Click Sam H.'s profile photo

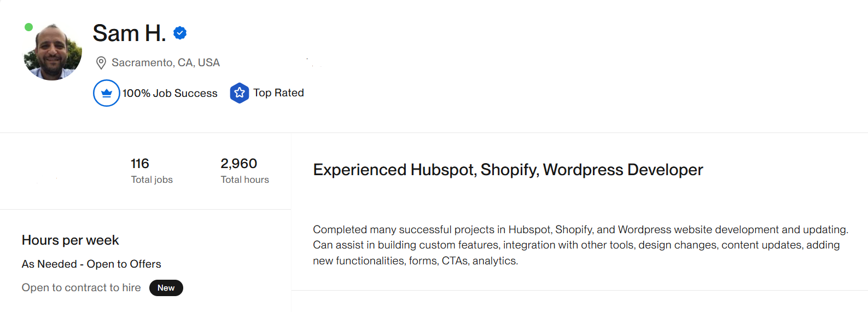tap(53, 51)
